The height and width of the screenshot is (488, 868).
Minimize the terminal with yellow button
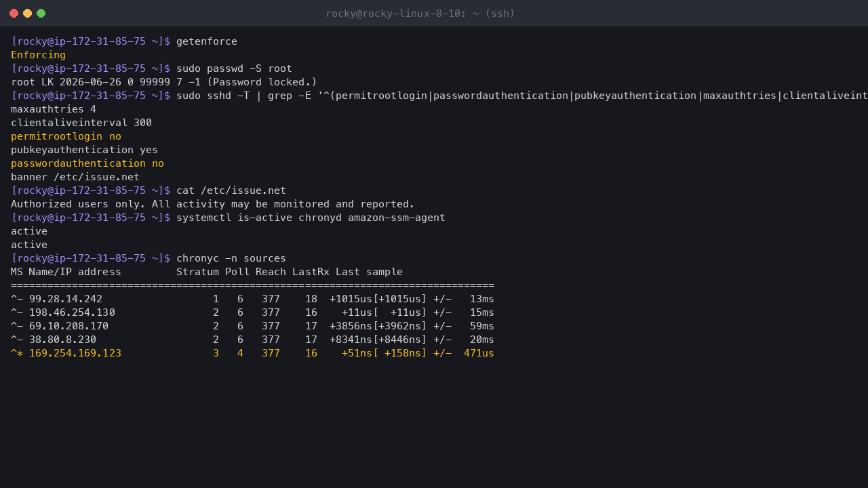coord(27,14)
